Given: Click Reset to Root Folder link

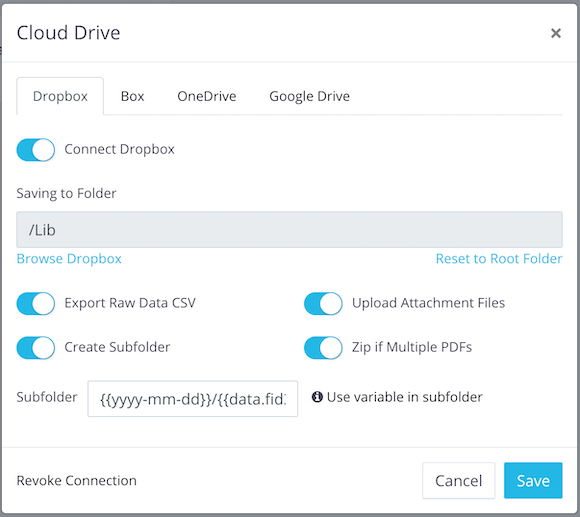Looking at the screenshot, I should click(499, 258).
